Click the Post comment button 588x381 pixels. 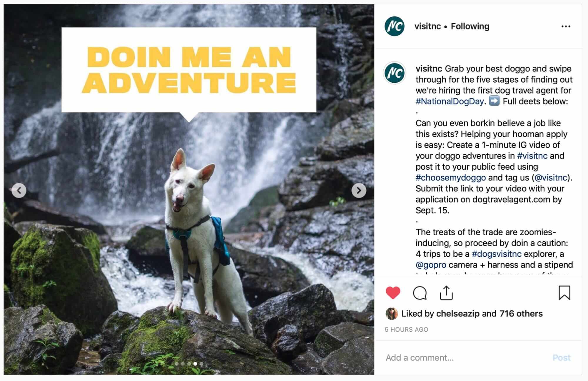tap(561, 357)
